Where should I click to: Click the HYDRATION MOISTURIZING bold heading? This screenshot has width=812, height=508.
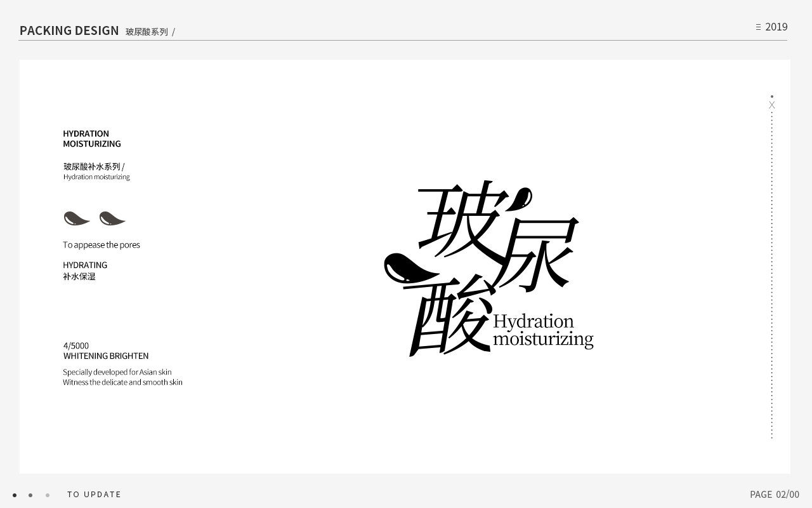point(92,138)
